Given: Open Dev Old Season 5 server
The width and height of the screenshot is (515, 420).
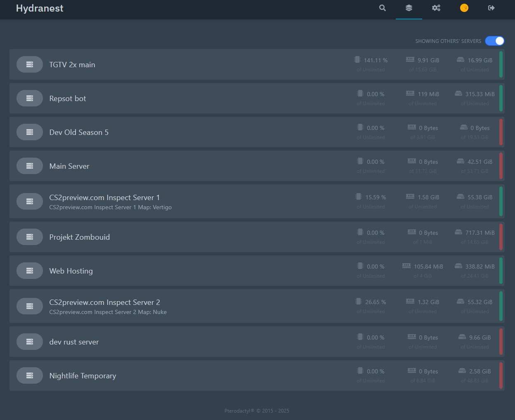Looking at the screenshot, I should tap(257, 132).
